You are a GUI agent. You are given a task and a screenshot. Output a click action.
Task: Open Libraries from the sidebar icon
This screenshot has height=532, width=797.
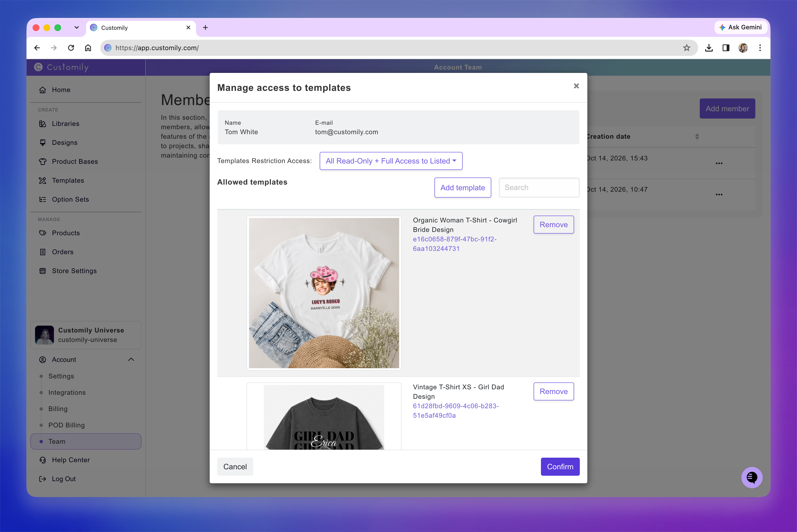[x=42, y=124]
